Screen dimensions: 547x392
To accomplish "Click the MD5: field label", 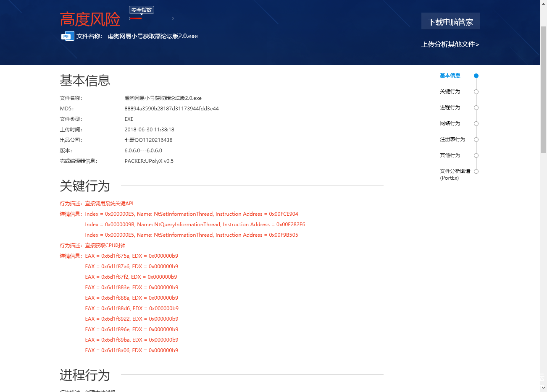I will tap(67, 109).
